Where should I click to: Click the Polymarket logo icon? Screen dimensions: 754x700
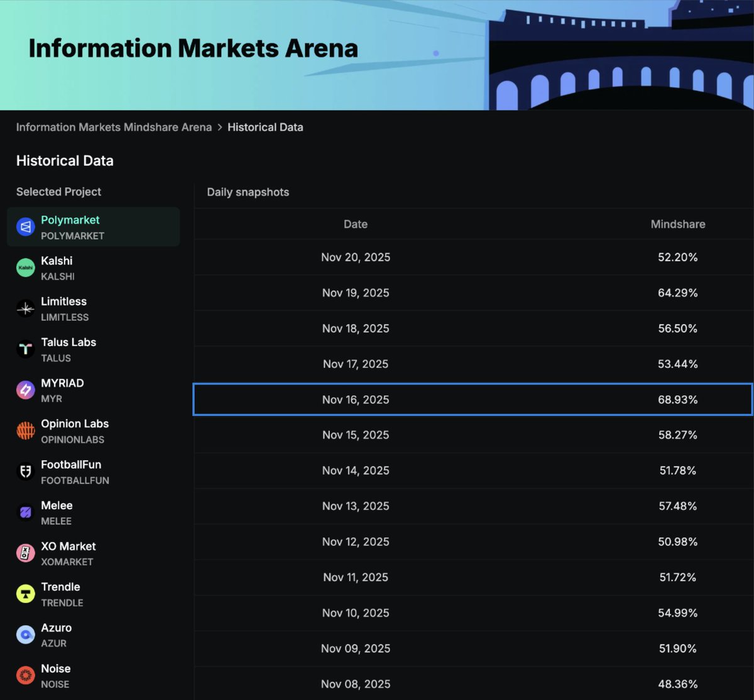coord(25,227)
